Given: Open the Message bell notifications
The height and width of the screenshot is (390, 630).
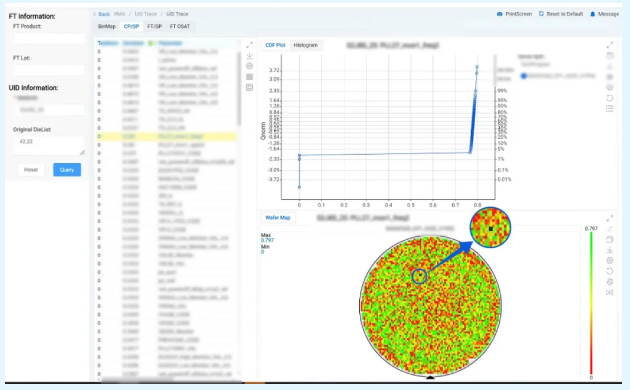Looking at the screenshot, I should (604, 14).
